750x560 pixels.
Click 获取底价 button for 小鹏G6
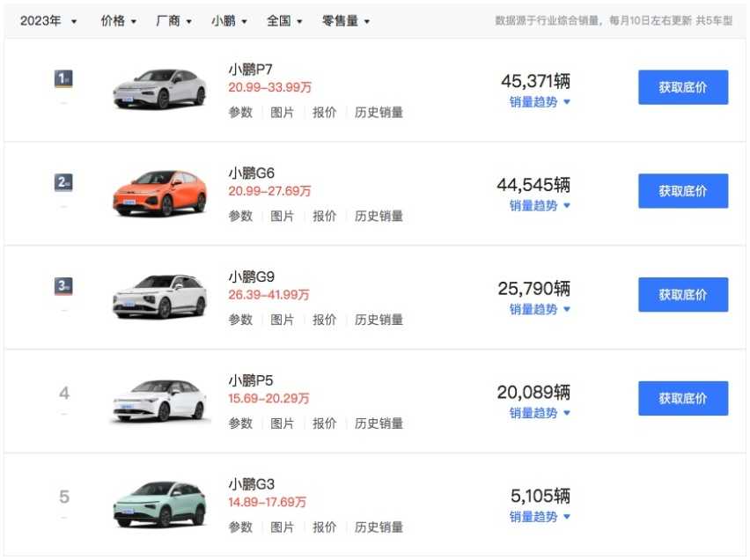683,190
